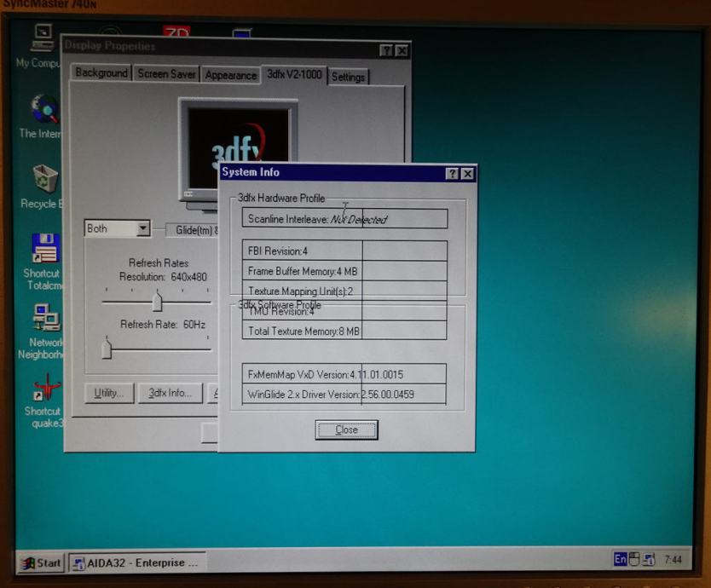Click the 3dfx Info... button
Image resolution: width=711 pixels, height=588 pixels.
(170, 393)
